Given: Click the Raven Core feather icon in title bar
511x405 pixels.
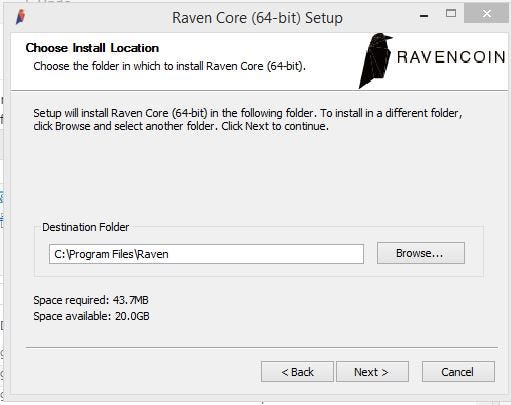Looking at the screenshot, I should pyautogui.click(x=21, y=17).
